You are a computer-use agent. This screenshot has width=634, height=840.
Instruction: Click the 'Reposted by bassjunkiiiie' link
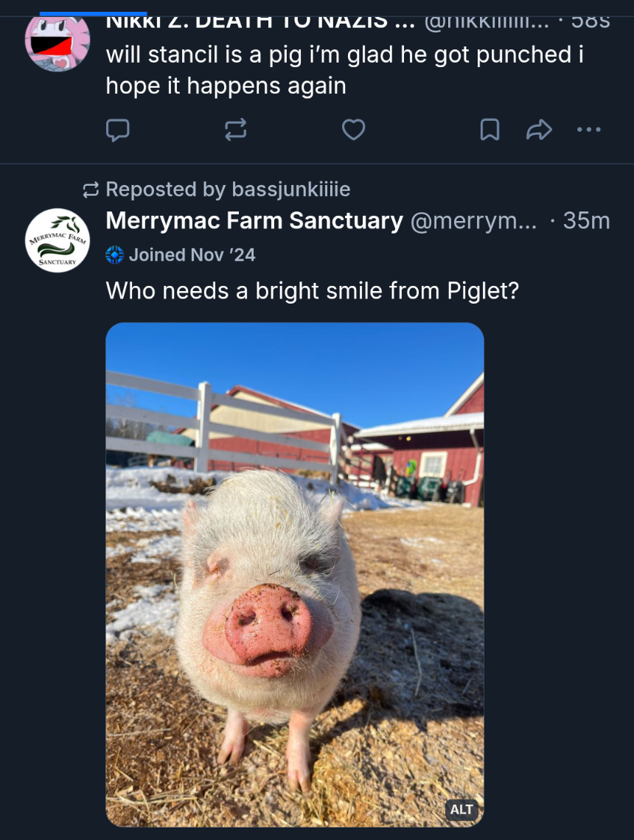coord(228,189)
